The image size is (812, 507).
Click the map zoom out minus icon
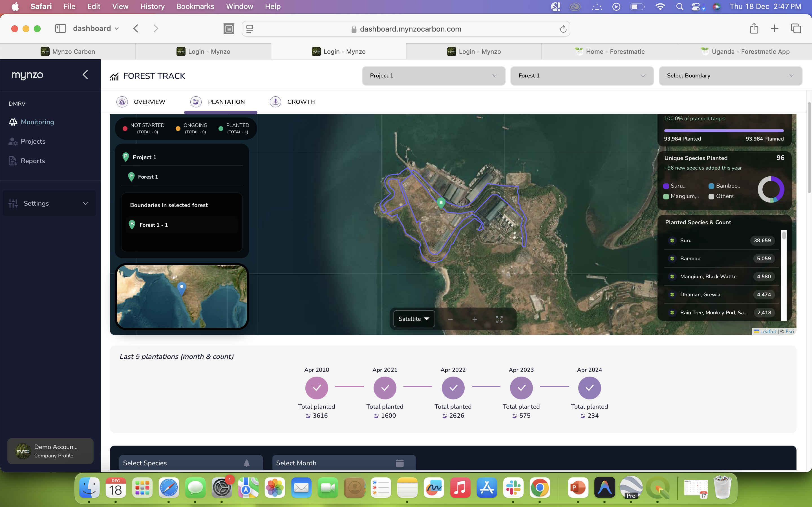coord(450,319)
